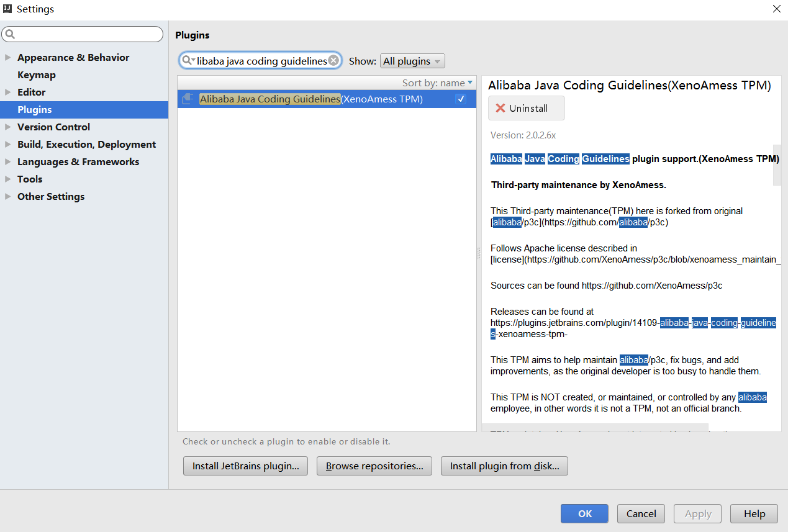Expand the Version Control node
This screenshot has width=788, height=532.
(x=8, y=127)
